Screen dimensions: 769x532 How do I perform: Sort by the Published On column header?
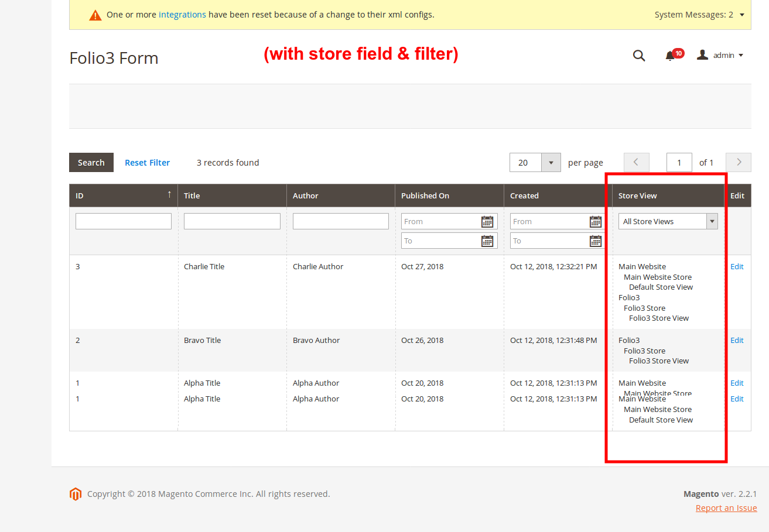click(449, 195)
